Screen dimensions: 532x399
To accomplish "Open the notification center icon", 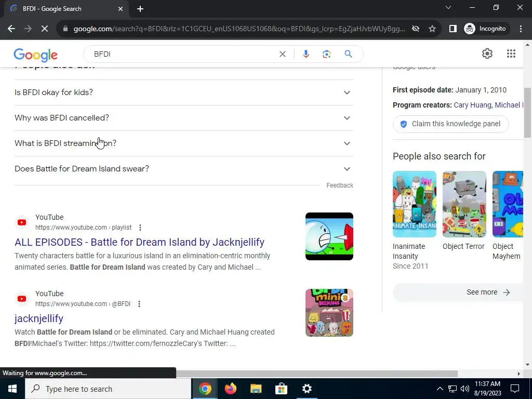I will 515,389.
